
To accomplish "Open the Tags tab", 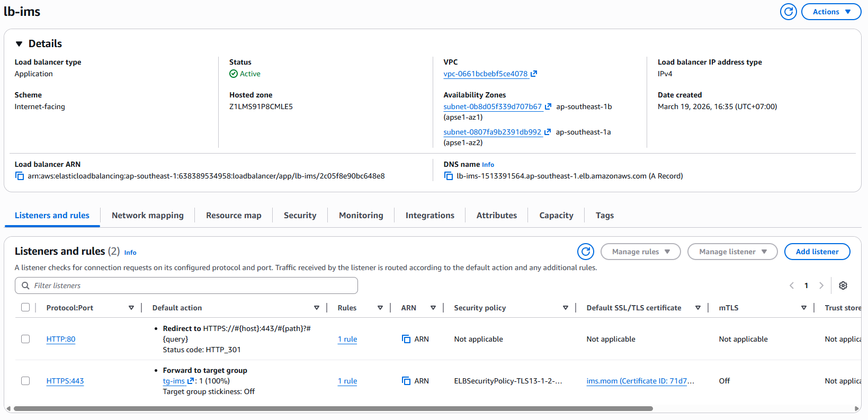I will click(605, 216).
